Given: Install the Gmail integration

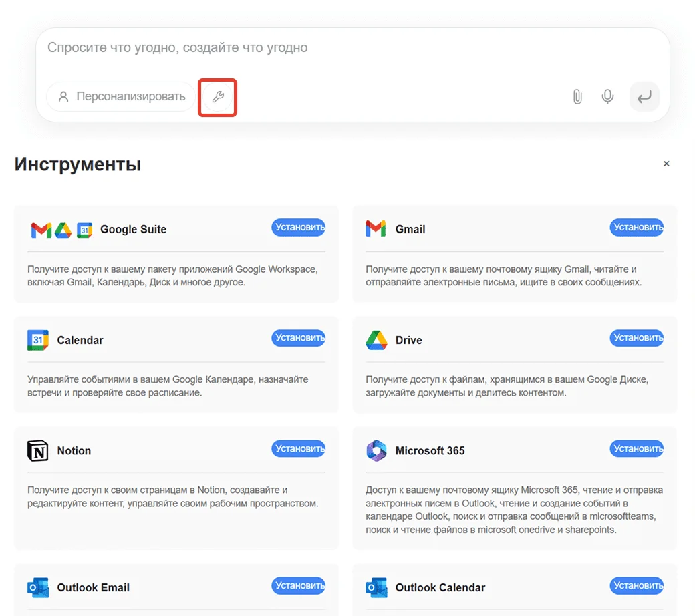Looking at the screenshot, I should click(636, 227).
